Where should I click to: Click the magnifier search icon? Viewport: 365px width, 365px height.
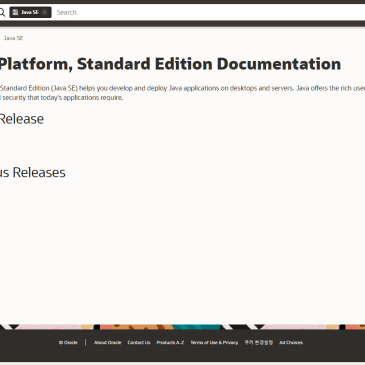point(2,12)
